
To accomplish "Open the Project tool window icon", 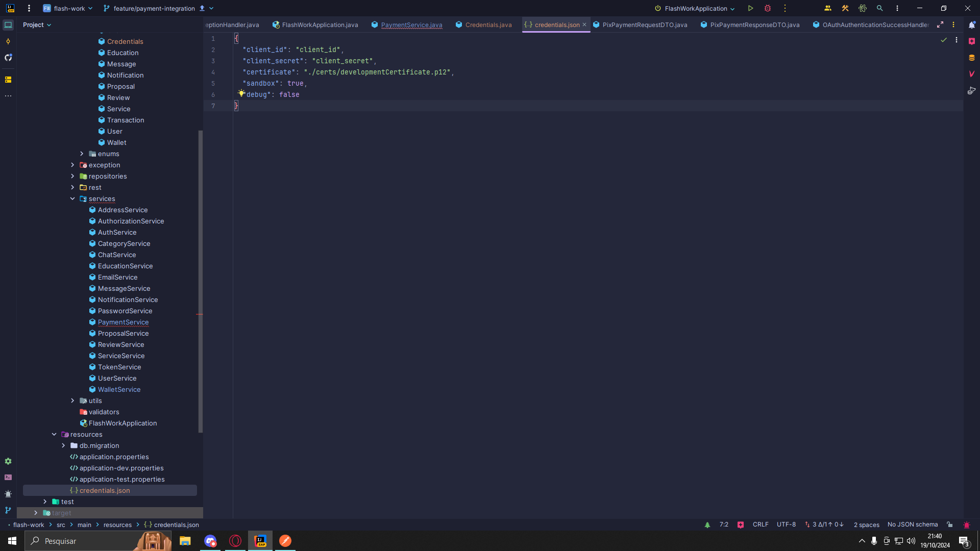I will 8,24.
